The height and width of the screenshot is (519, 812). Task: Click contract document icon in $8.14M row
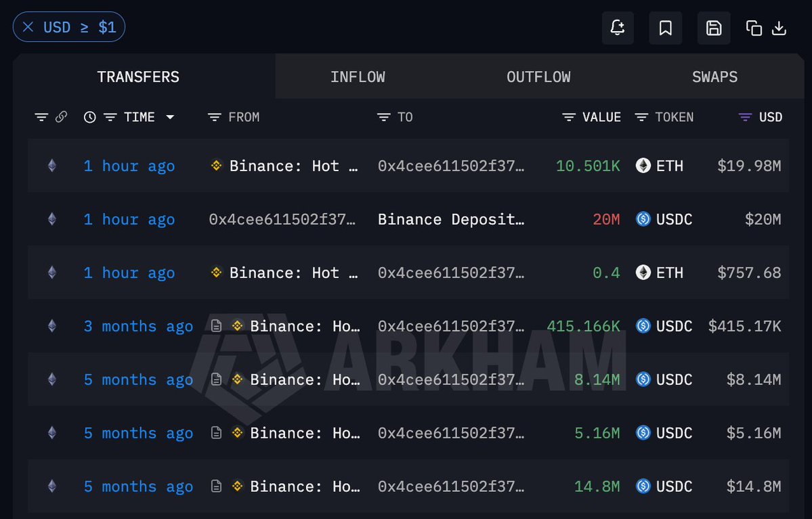pos(217,380)
